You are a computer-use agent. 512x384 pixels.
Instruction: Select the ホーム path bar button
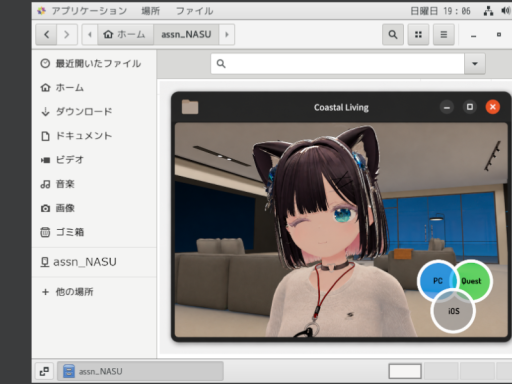[x=125, y=34]
